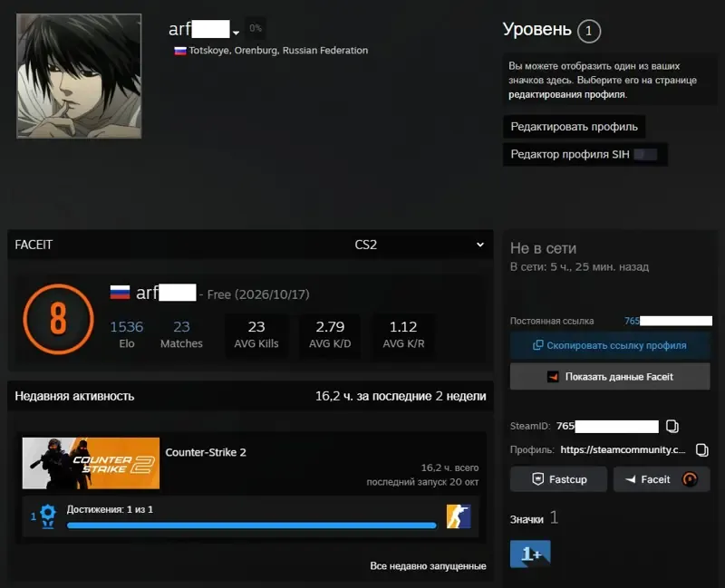Click the 2.79 AVG K/D stat box

click(x=330, y=334)
